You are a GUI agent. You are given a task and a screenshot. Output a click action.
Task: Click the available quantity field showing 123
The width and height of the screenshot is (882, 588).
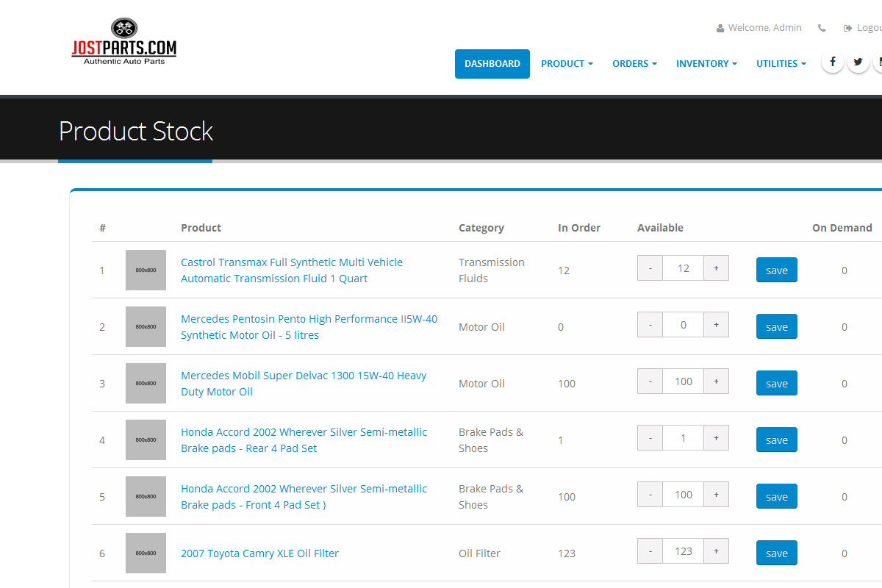click(x=683, y=551)
